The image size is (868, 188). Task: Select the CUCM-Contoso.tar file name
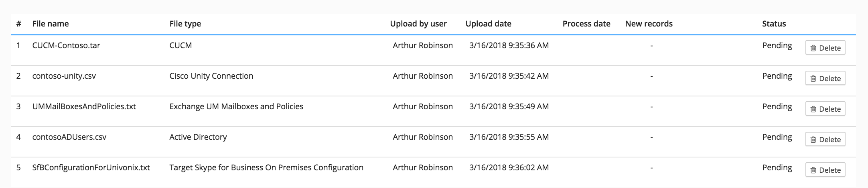(x=66, y=45)
